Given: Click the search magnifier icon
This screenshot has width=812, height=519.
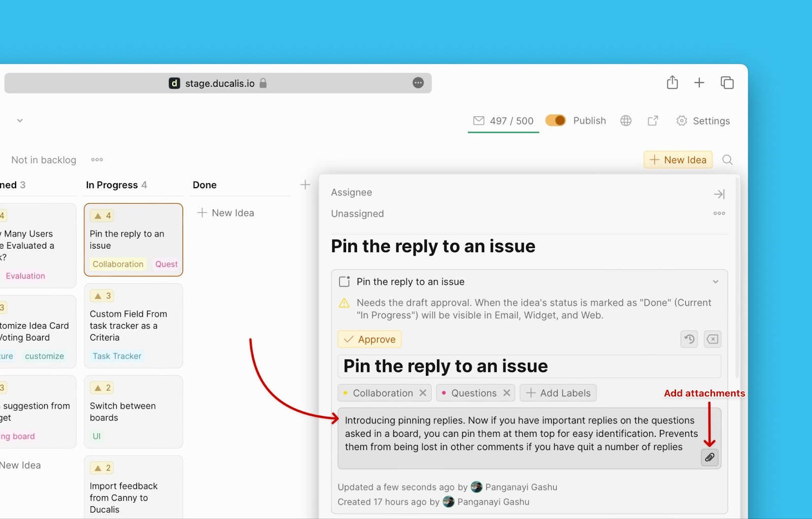Looking at the screenshot, I should 727,160.
